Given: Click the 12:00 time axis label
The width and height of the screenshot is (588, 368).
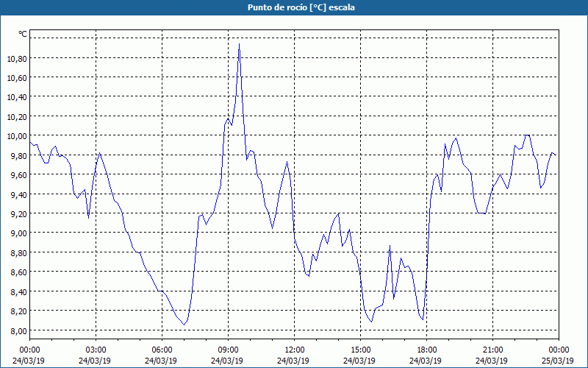Looking at the screenshot, I should coord(295,350).
